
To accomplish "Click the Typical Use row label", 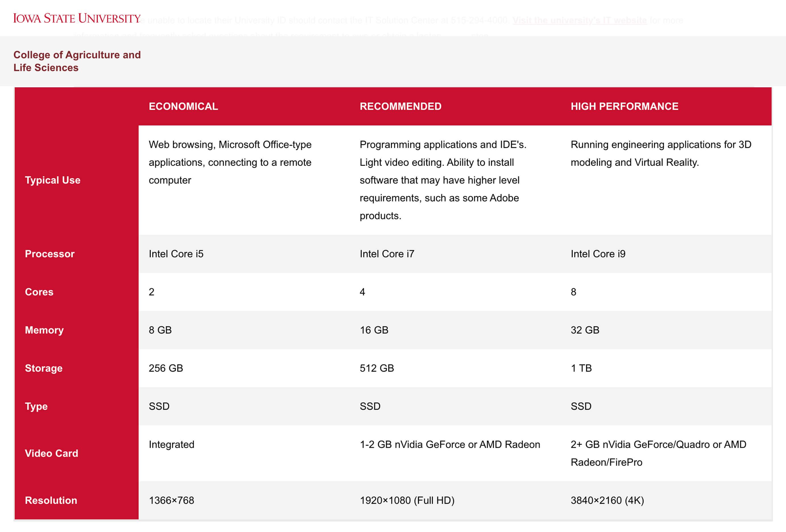I will [x=52, y=180].
